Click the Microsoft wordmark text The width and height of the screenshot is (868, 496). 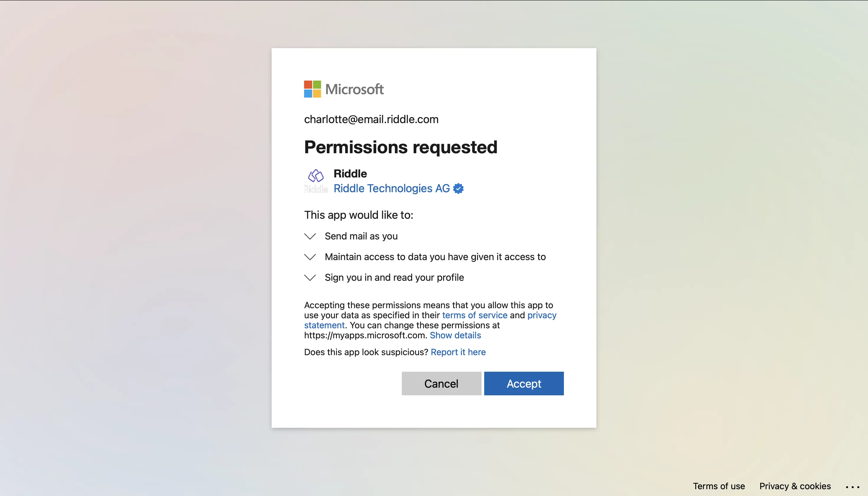(x=354, y=89)
